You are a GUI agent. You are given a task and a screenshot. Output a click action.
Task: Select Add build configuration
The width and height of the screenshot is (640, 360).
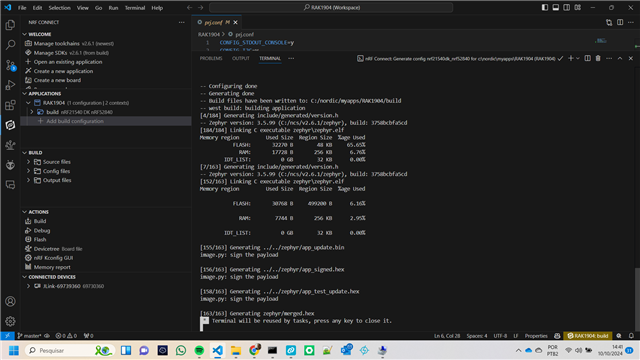(x=75, y=121)
